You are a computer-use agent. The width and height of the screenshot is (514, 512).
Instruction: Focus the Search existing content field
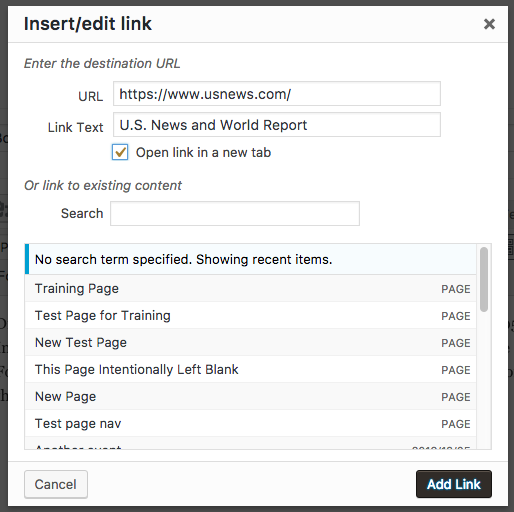[x=235, y=213]
